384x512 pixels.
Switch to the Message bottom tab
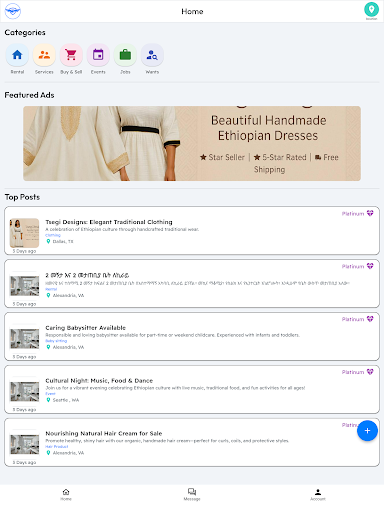click(x=192, y=494)
